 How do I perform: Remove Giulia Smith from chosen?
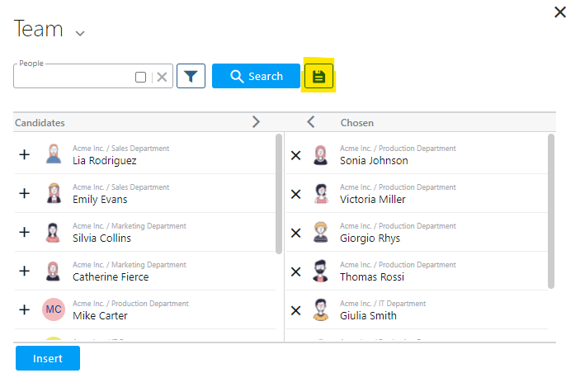coord(296,310)
